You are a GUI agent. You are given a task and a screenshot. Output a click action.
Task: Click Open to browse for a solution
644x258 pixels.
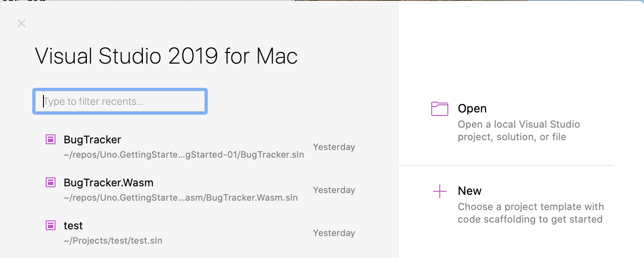point(472,108)
